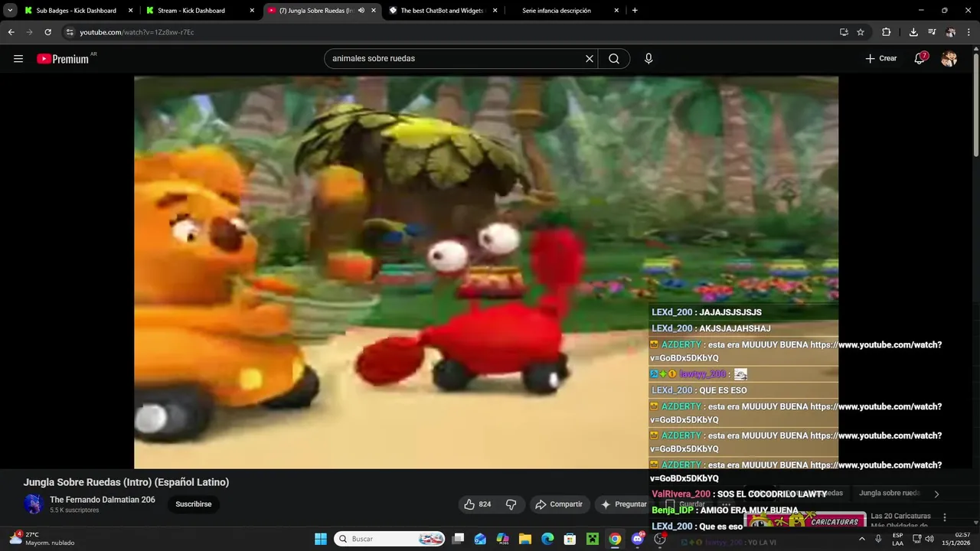Open Chrome profile avatar in toolbar
The width and height of the screenshot is (980, 551).
point(950,32)
